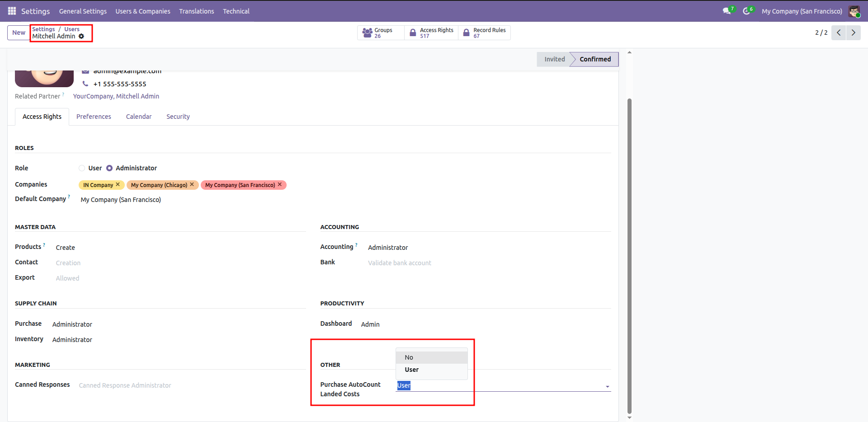Choose No in the Purchase AutoCount dropdown
The image size is (868, 422).
tap(409, 357)
